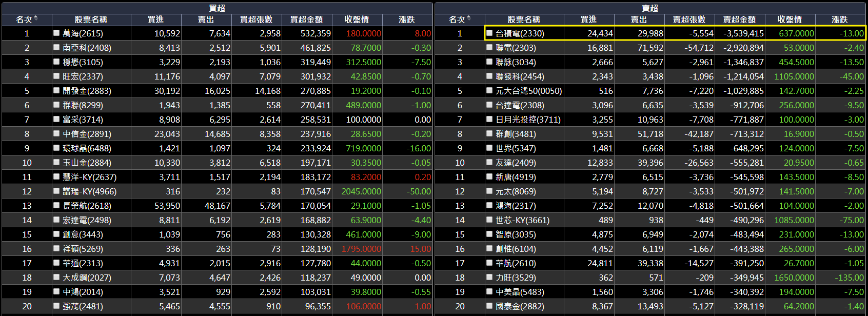Click buy table 漲跌 column header
Viewport: 868px width, 316px height.
pyautogui.click(x=407, y=19)
